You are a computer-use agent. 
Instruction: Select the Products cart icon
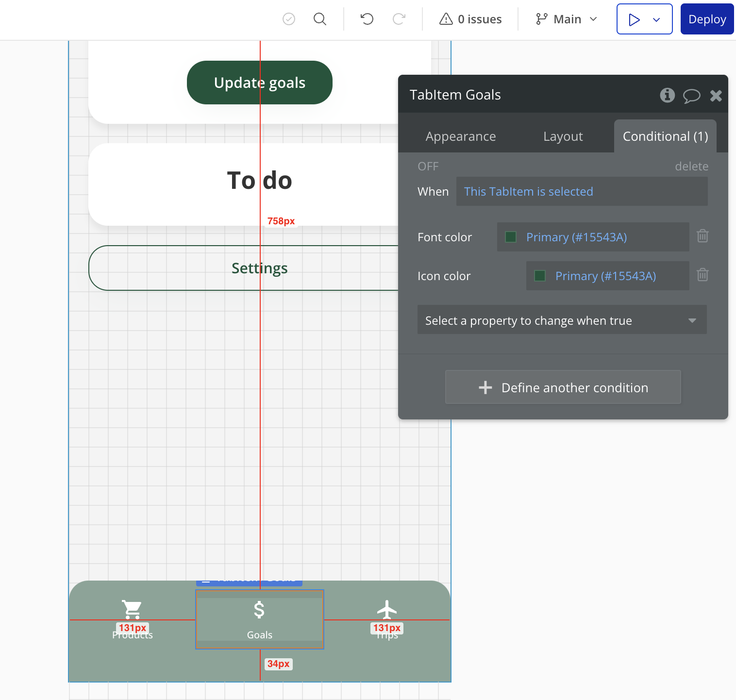[132, 610]
